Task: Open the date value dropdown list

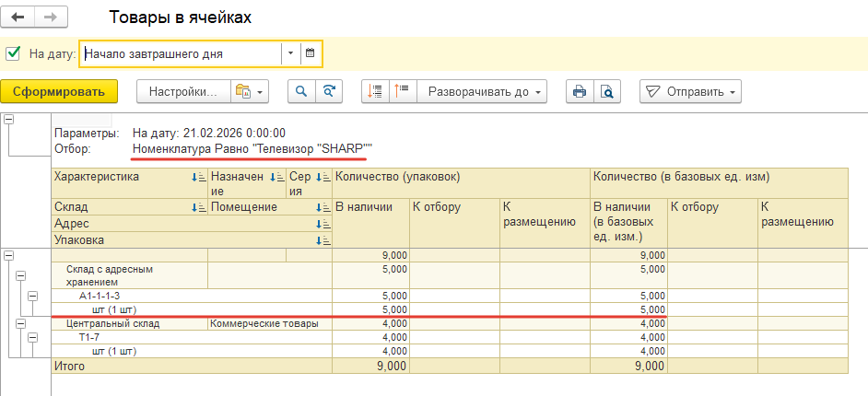Action: [x=290, y=53]
